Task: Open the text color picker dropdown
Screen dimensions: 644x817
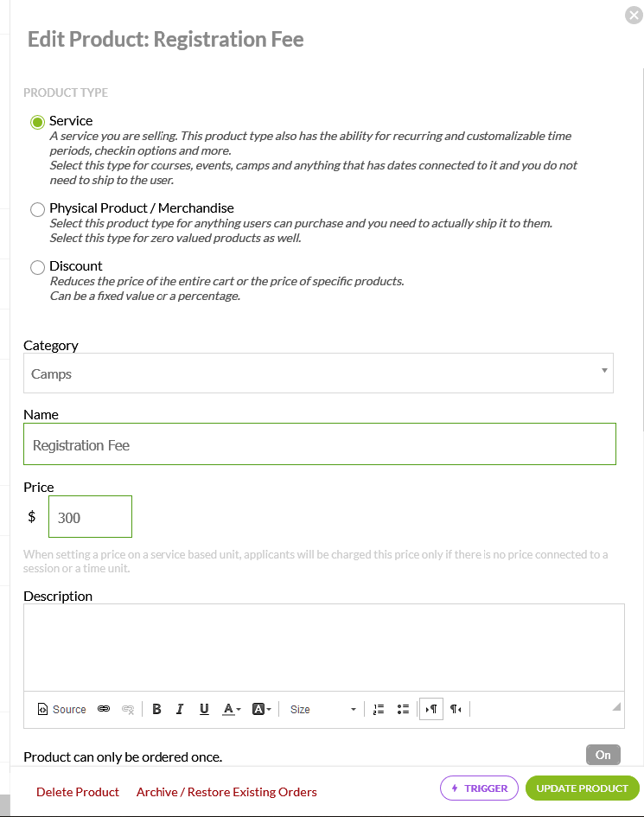Action: pos(232,709)
